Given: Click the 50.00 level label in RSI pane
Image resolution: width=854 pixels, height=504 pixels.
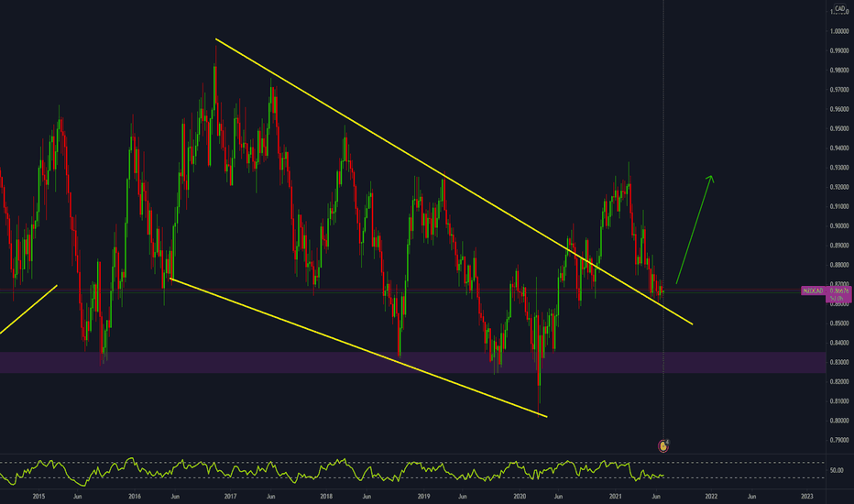Looking at the screenshot, I should [837, 470].
